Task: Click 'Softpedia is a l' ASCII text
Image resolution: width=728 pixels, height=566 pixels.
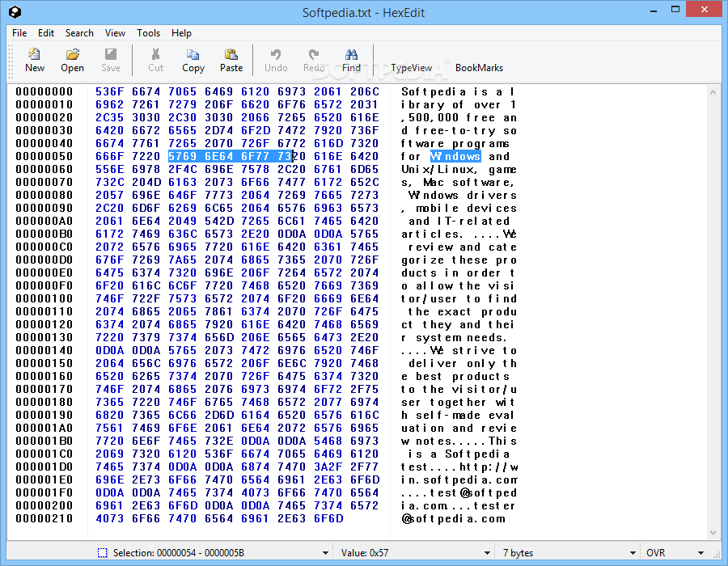Action: click(459, 92)
